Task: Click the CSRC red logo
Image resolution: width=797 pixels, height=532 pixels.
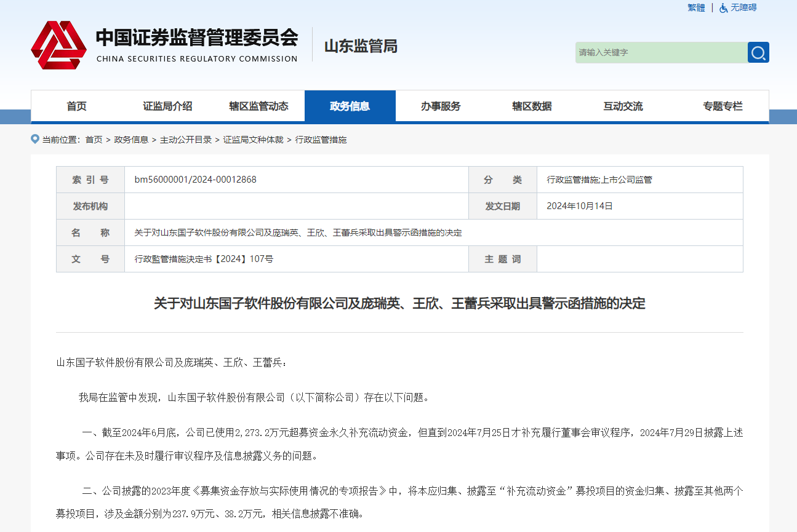Action: [x=59, y=45]
